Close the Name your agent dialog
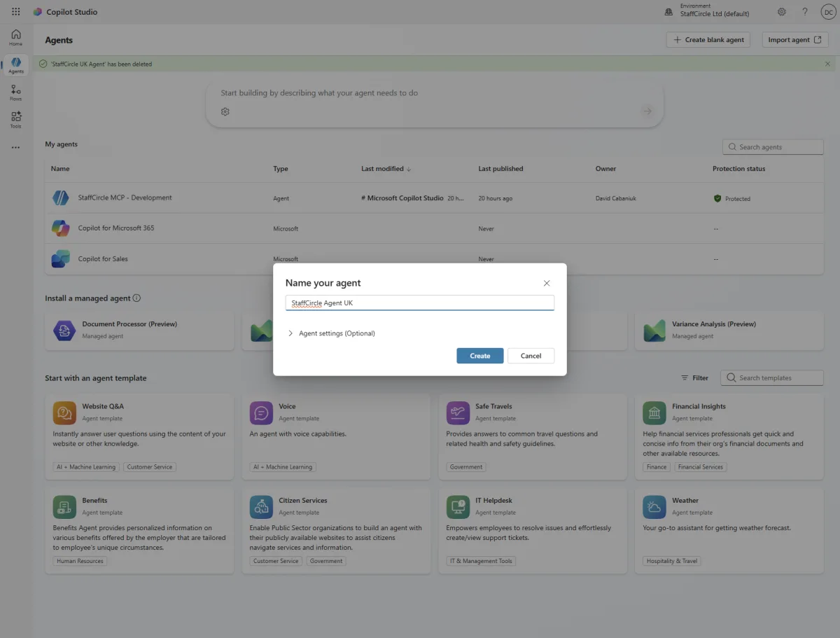 click(547, 283)
